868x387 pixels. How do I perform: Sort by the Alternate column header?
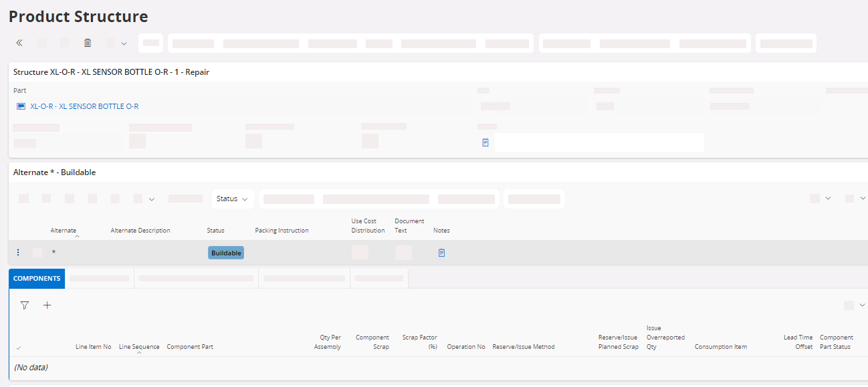click(x=64, y=231)
